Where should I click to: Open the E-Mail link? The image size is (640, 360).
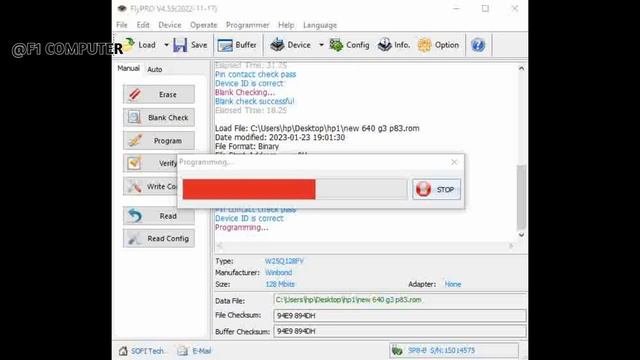coord(194,351)
